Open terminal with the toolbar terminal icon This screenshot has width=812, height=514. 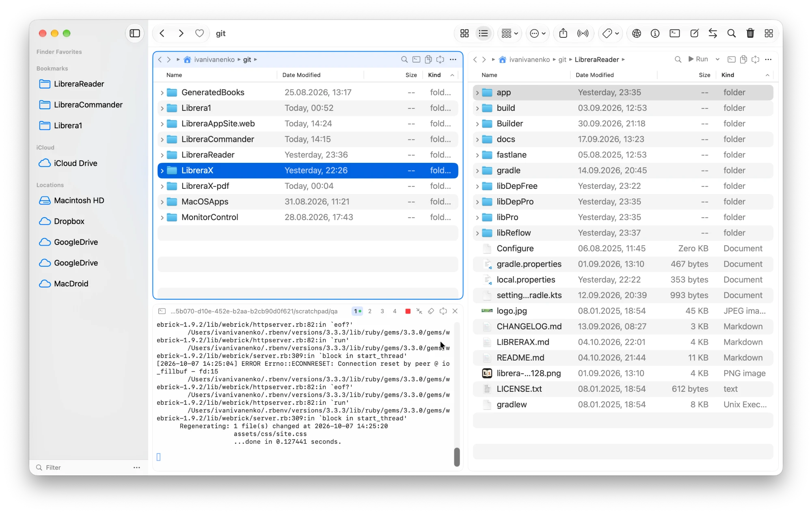tap(675, 33)
